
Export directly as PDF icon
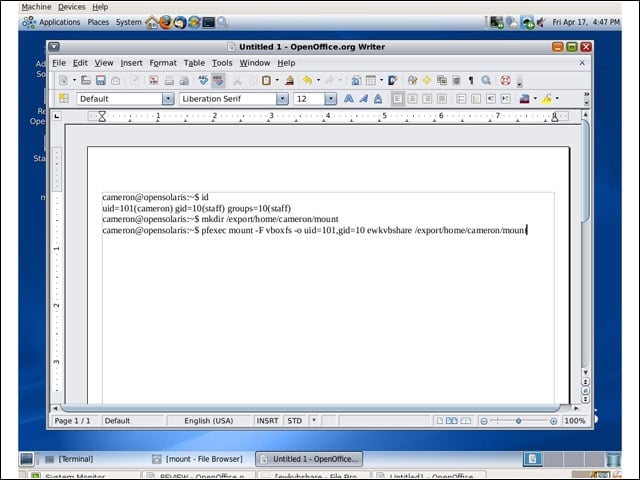point(153,80)
